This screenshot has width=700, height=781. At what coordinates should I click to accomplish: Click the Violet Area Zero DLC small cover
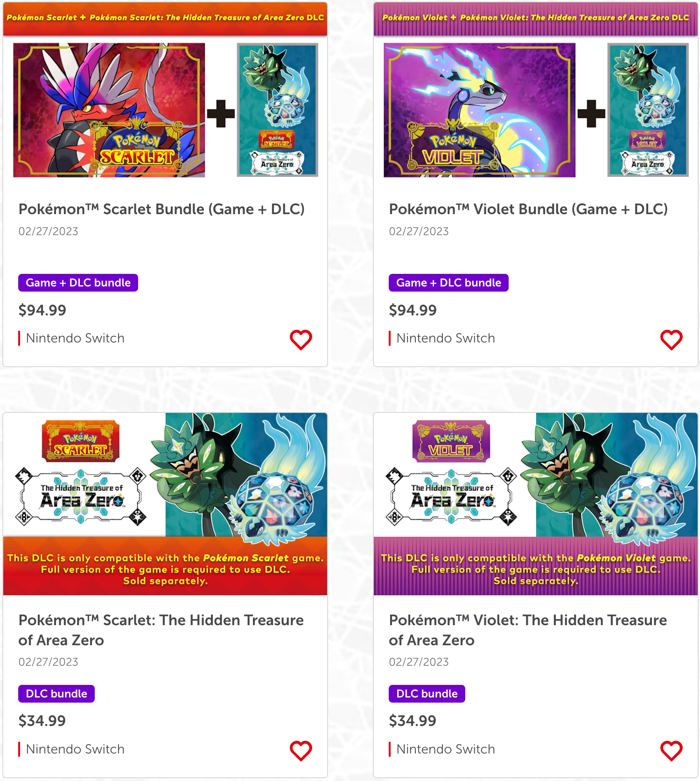(648, 110)
